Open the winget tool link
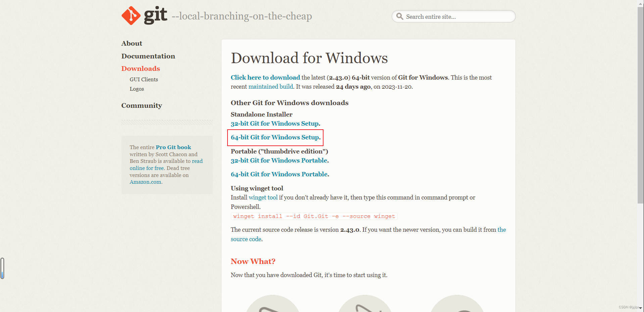The width and height of the screenshot is (644, 312). point(263,197)
